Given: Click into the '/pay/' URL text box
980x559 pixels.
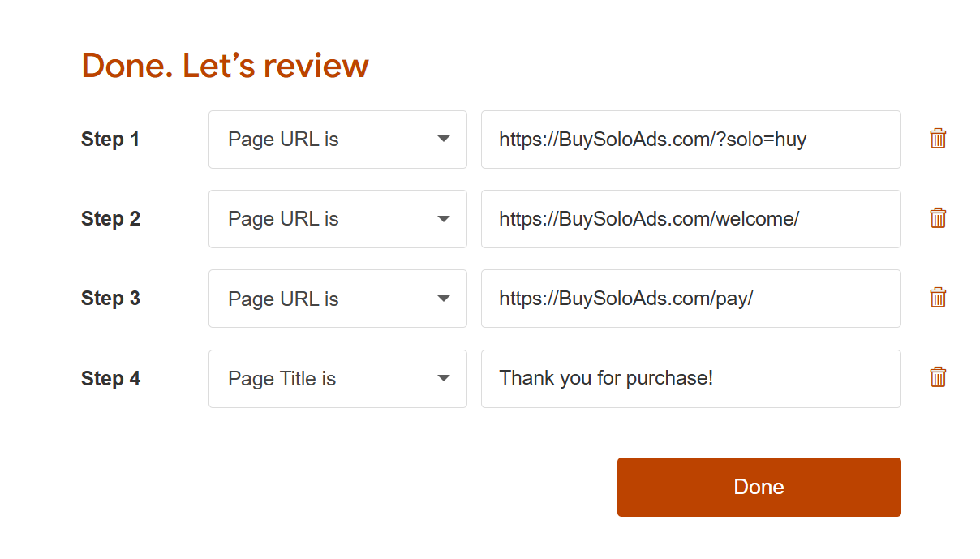Looking at the screenshot, I should coord(690,299).
